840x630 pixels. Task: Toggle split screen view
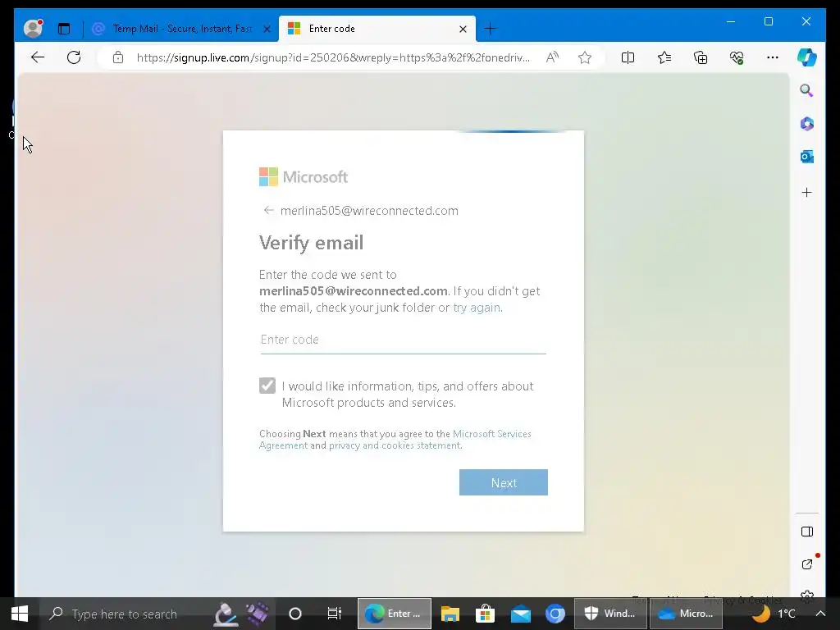coord(628,57)
